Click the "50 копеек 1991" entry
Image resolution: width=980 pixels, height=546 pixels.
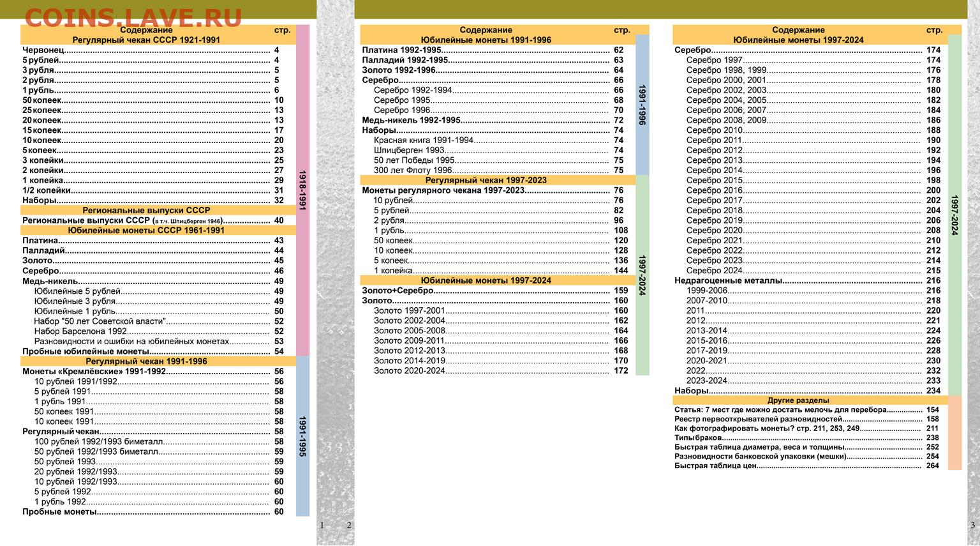pos(158,412)
